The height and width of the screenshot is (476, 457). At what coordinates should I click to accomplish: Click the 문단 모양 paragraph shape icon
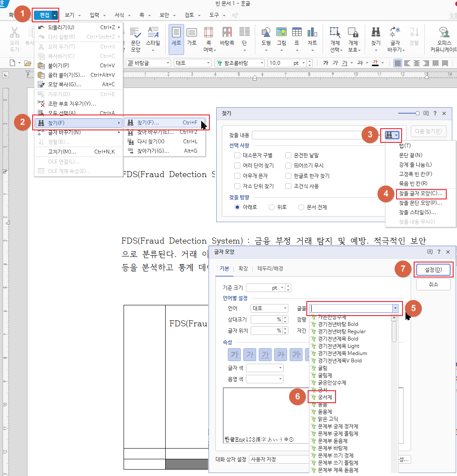(x=136, y=39)
